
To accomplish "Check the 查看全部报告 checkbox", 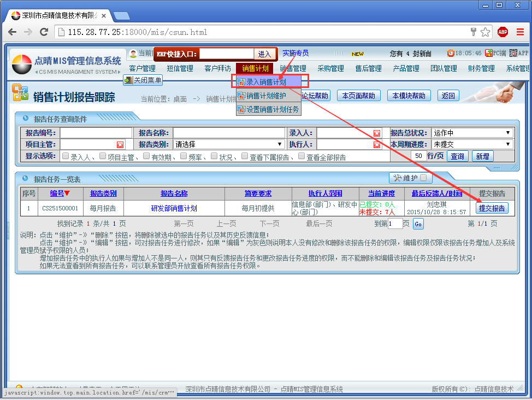I will (302, 156).
